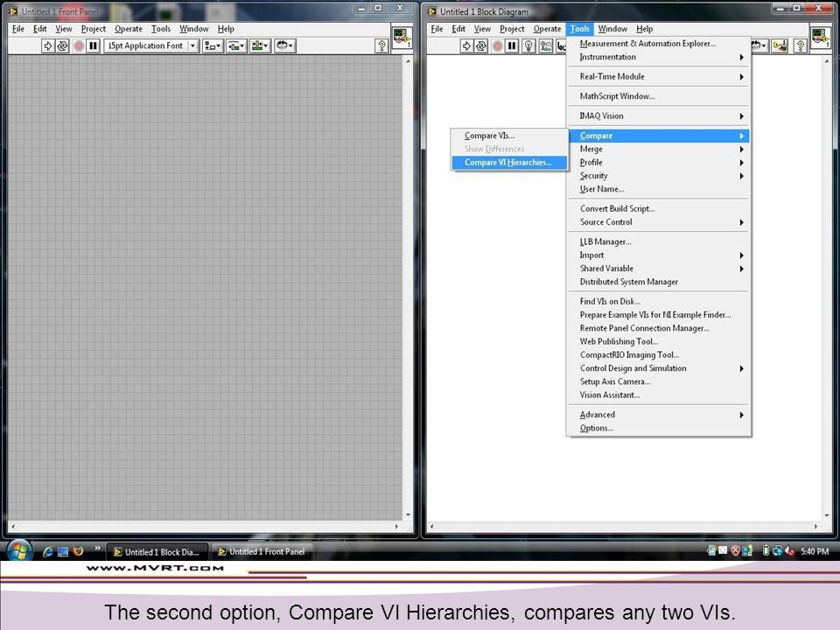The width and height of the screenshot is (840, 630).
Task: Open the 15pt Application Font dropdown
Action: 151,46
